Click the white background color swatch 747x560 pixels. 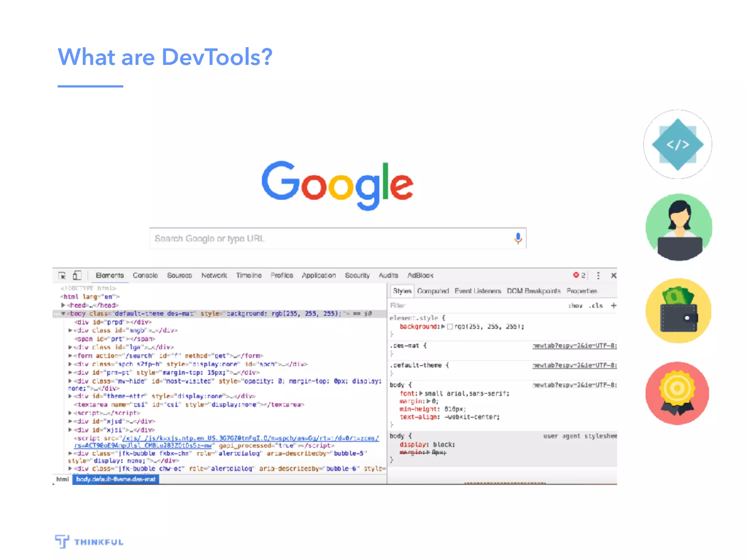pyautogui.click(x=450, y=327)
